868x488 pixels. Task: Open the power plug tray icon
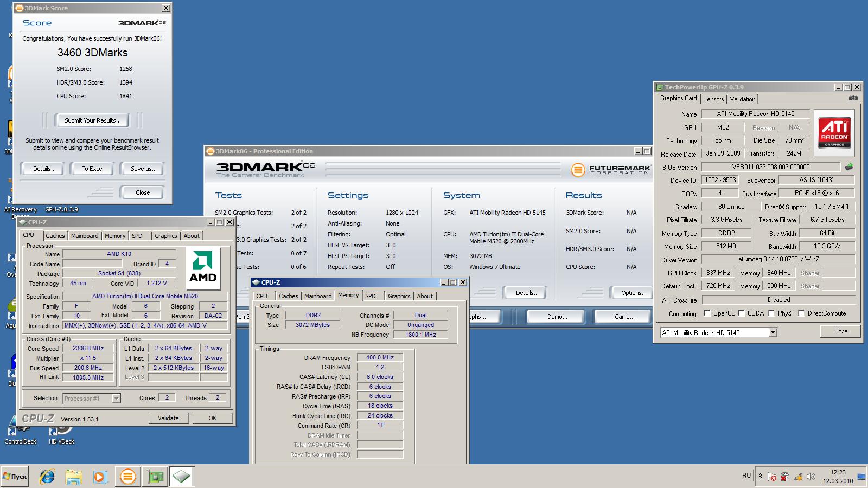(x=784, y=477)
